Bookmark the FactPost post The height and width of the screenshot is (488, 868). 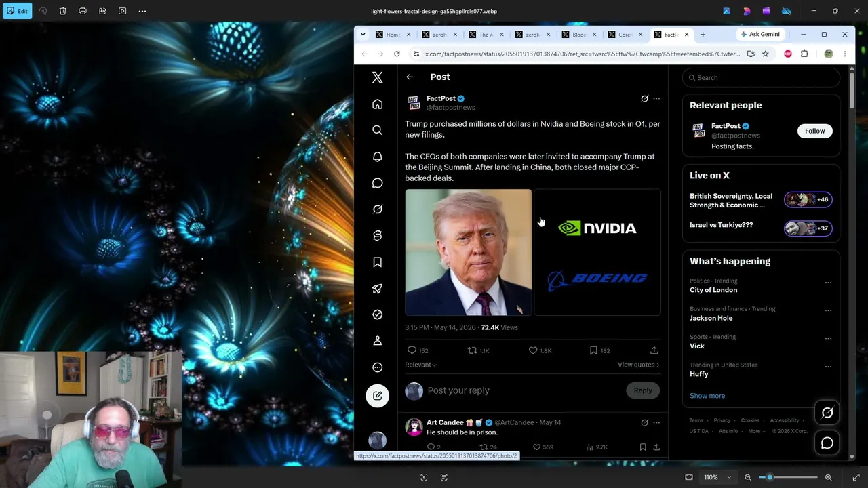coord(593,350)
